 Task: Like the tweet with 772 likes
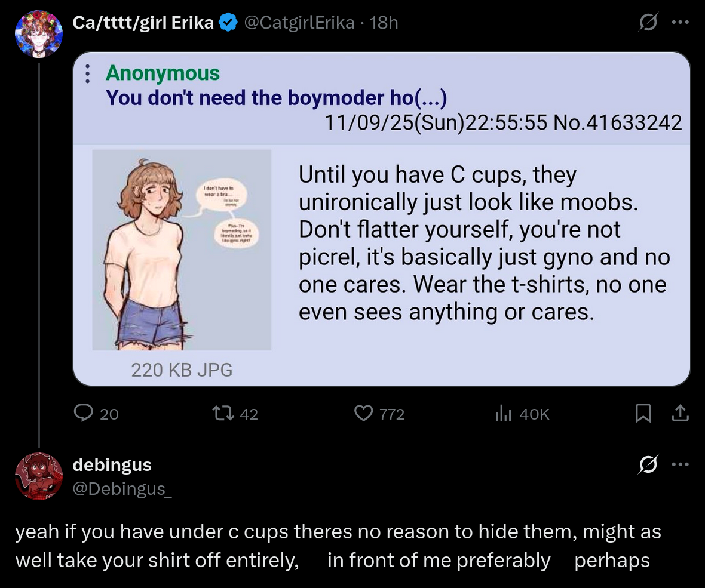tap(364, 413)
